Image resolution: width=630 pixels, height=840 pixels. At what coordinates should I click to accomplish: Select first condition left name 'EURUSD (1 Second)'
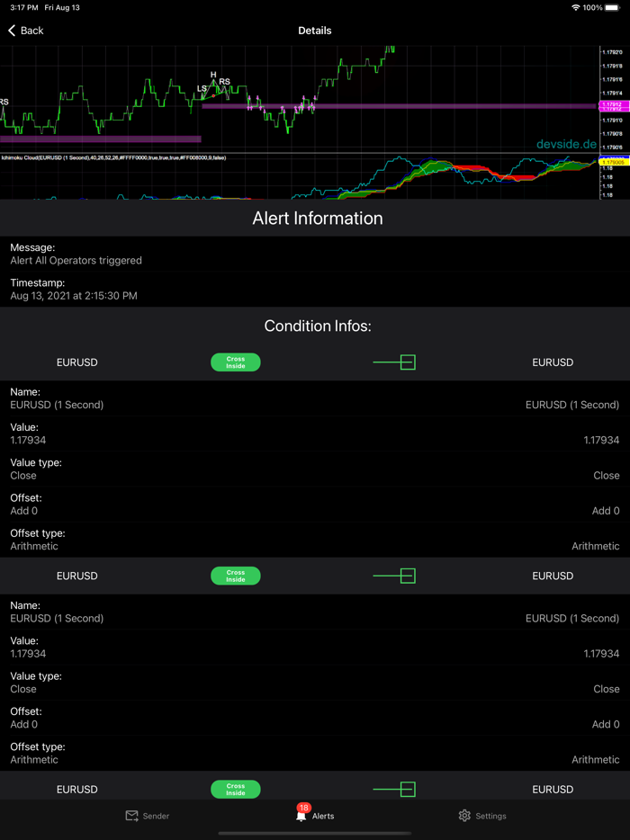pyautogui.click(x=57, y=405)
